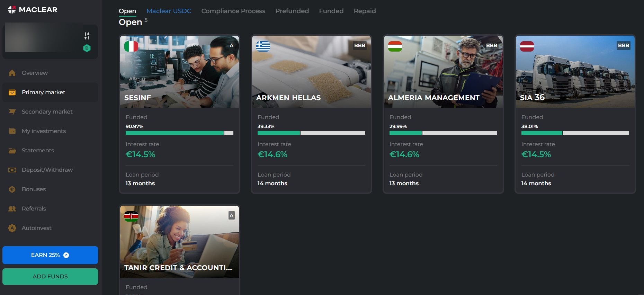Switch to the Open tab
The width and height of the screenshot is (644, 295).
pos(127,11)
